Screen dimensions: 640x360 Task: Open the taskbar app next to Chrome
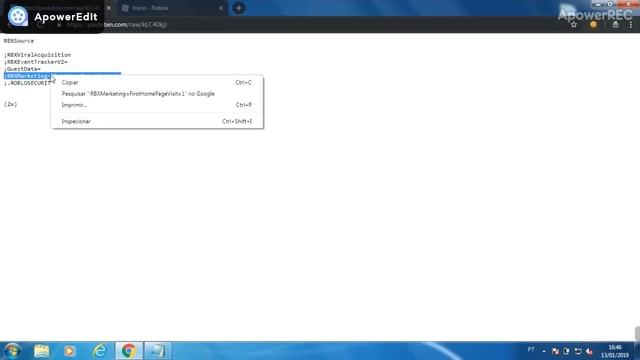158,351
